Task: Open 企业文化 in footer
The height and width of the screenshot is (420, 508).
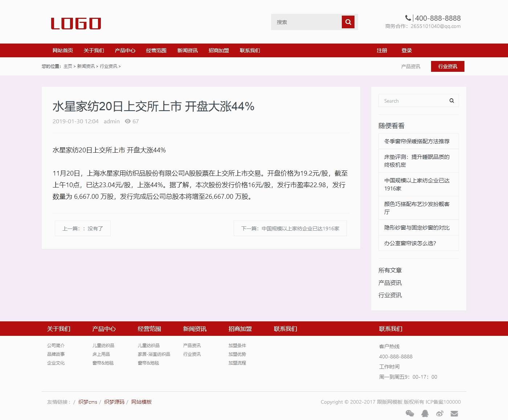Action: [x=56, y=363]
